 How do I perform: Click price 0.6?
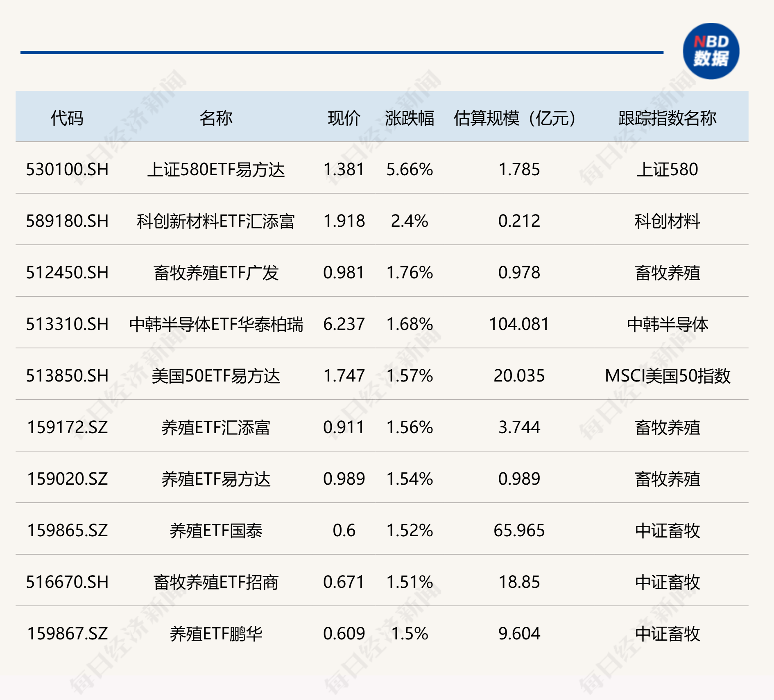coord(344,531)
